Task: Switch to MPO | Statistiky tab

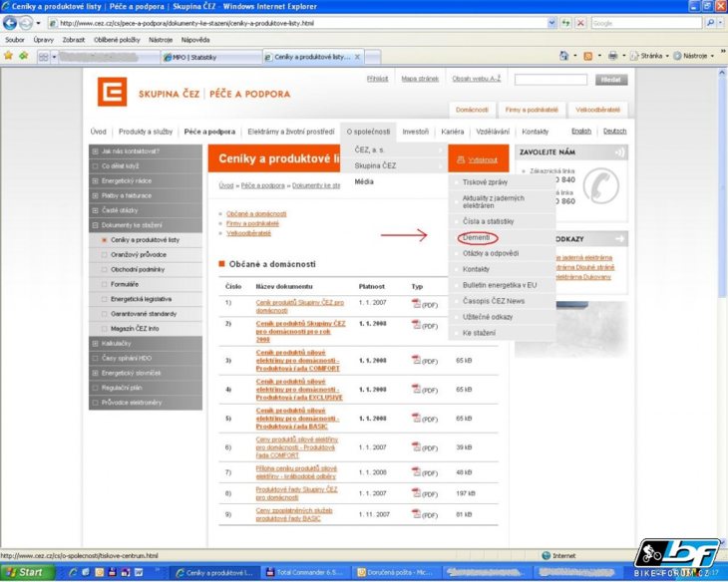Action: [x=211, y=57]
